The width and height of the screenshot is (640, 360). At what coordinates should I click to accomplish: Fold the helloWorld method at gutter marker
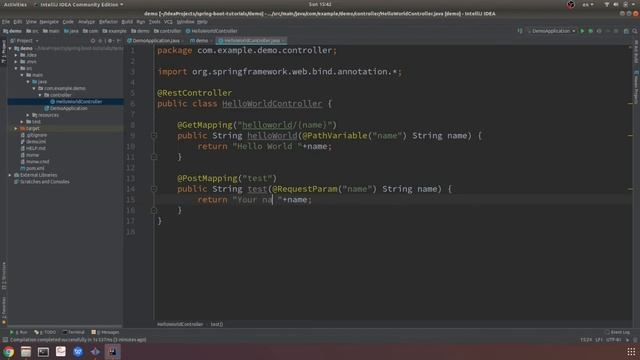pyautogui.click(x=154, y=136)
